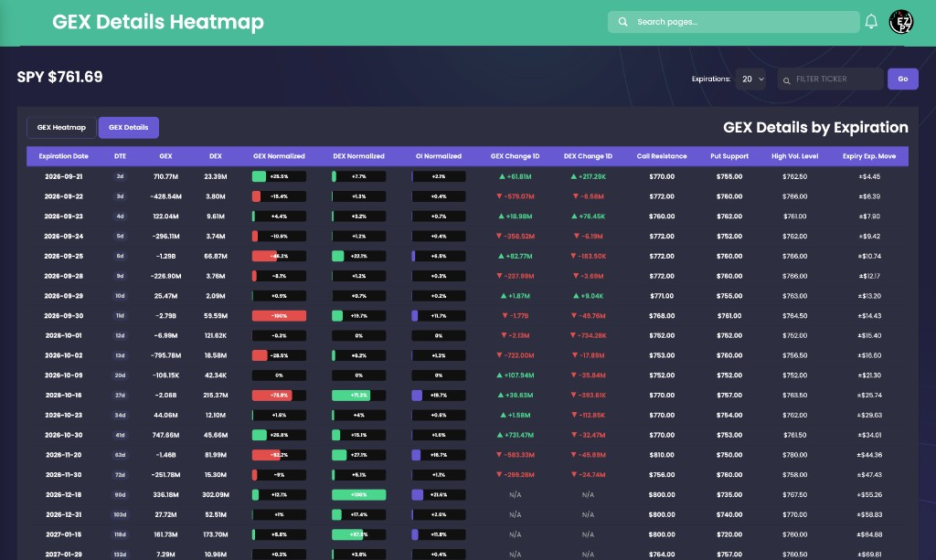Click expiry expected move ±$64.88
Screen dimensions: 936x560
pos(869,534)
